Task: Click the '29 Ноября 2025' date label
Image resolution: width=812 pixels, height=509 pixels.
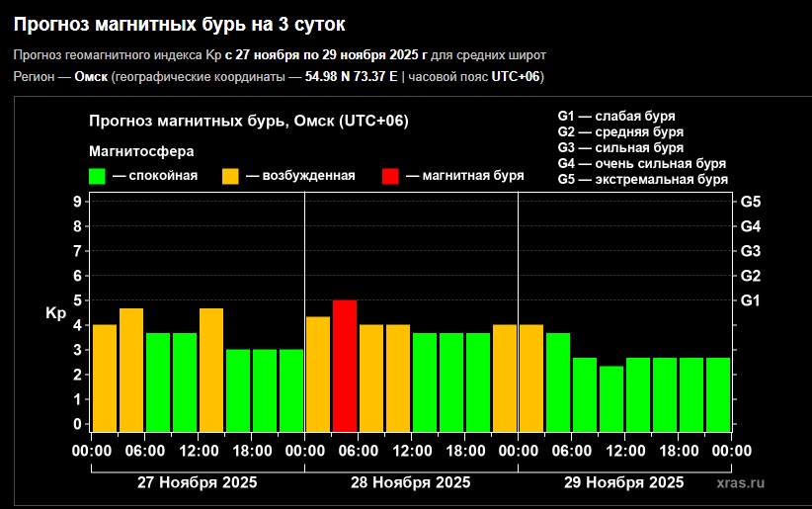Action: (x=623, y=482)
